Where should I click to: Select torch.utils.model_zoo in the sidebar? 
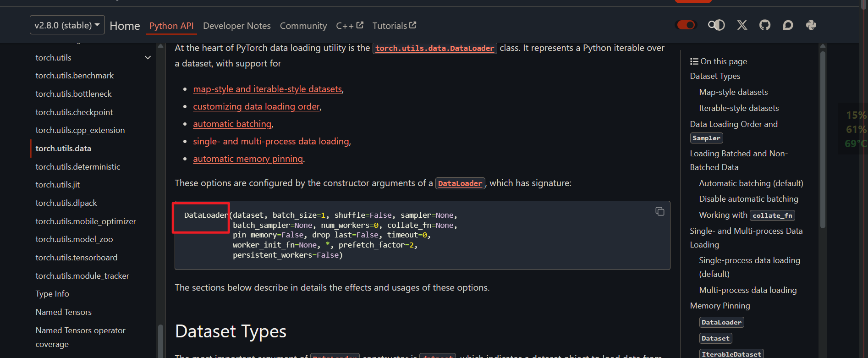click(74, 239)
